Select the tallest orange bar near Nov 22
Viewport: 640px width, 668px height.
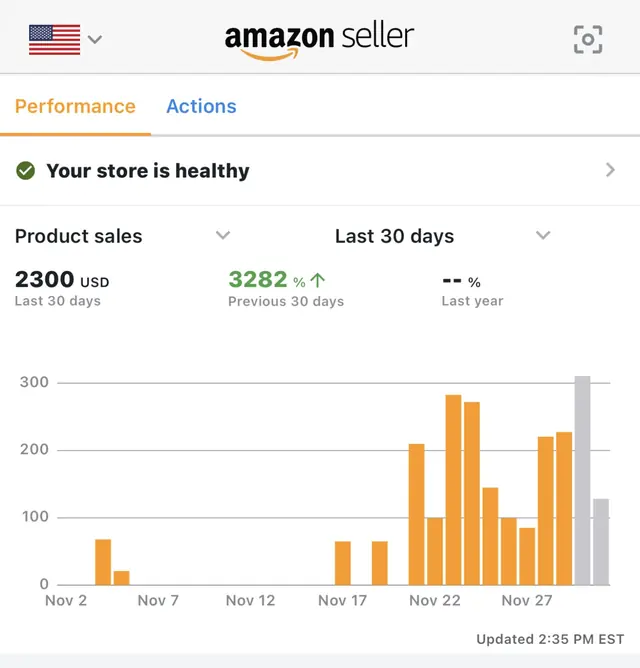click(453, 489)
